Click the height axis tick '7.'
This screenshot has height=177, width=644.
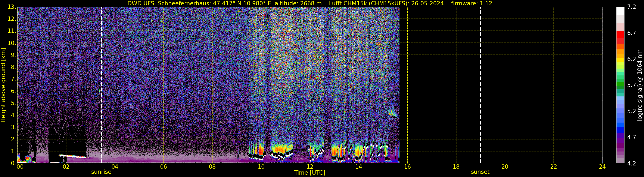pos(13,79)
